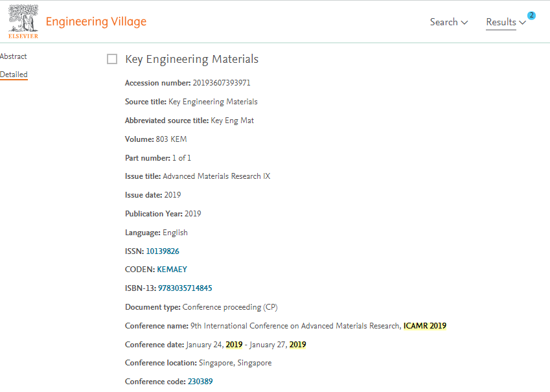Open CODEN KEMAEY link
550x392 pixels.
[172, 270]
